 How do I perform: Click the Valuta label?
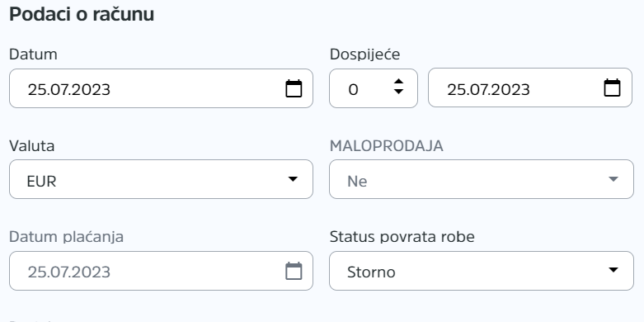[31, 146]
